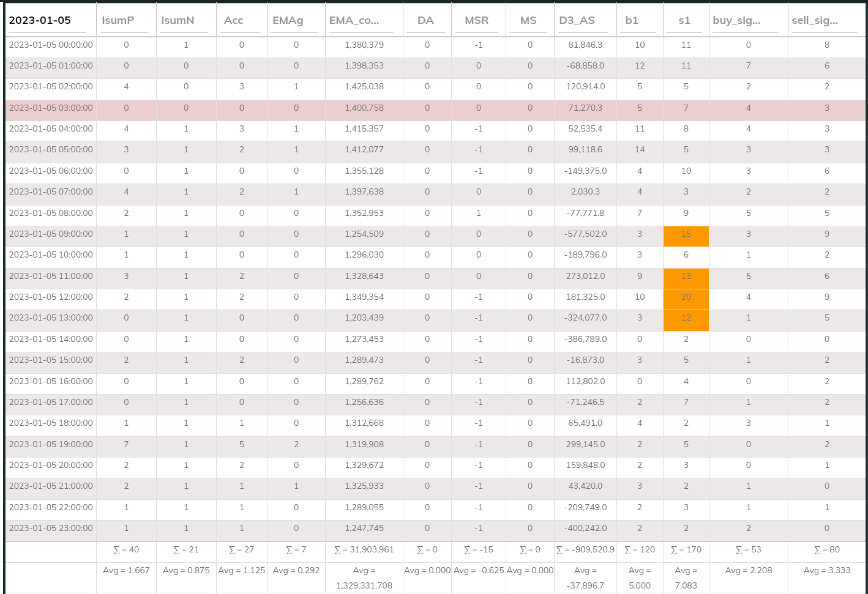The width and height of the screenshot is (868, 594).
Task: Click the orange s1 cell showing 15
Action: pyautogui.click(x=686, y=234)
